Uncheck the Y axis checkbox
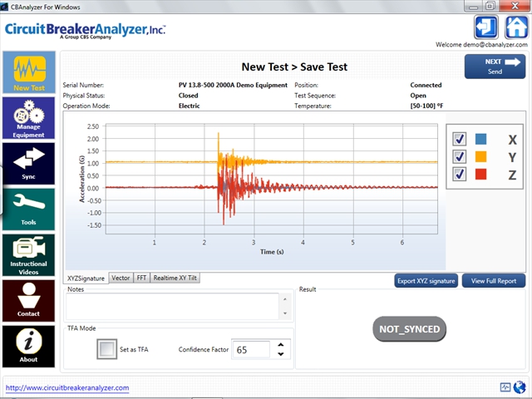Viewport: 532px width, 399px height. tap(460, 156)
